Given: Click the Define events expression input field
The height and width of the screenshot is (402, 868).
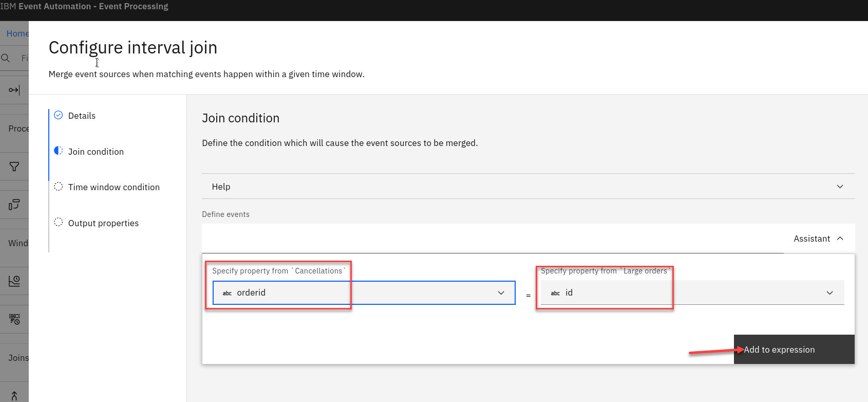Looking at the screenshot, I should click(492, 239).
